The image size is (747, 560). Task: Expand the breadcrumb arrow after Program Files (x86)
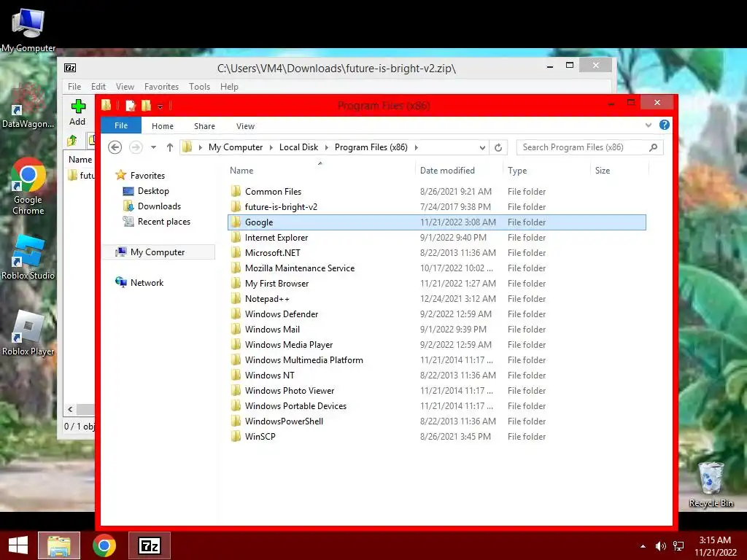pyautogui.click(x=417, y=147)
